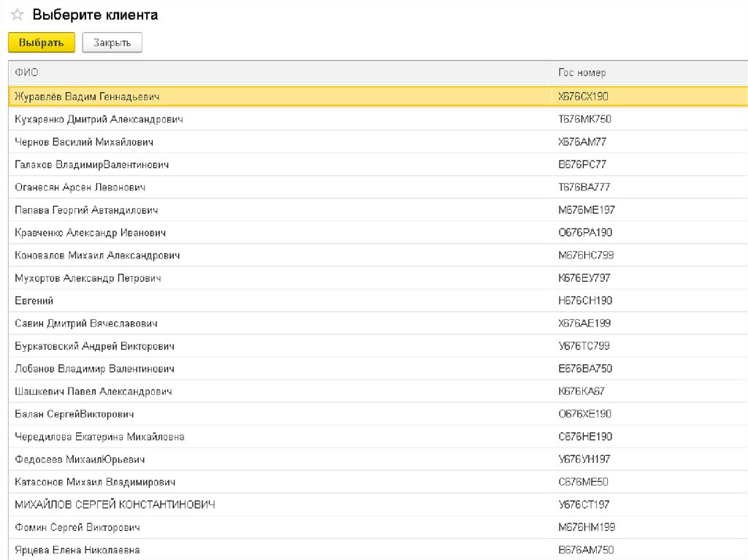
Task: Select client Кухаренко Дмитрий Александрович
Action: (x=99, y=119)
